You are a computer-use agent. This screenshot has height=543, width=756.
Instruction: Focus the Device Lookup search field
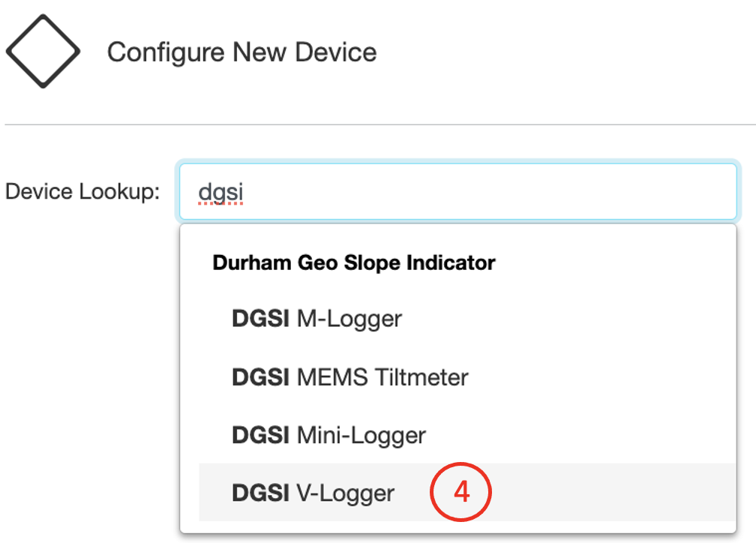(458, 191)
